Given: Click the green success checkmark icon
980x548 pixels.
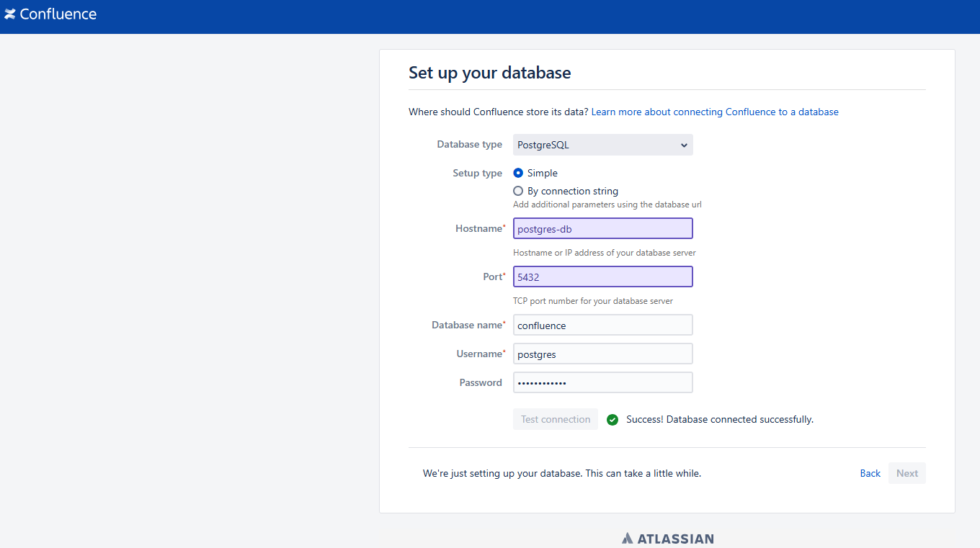Looking at the screenshot, I should (612, 420).
